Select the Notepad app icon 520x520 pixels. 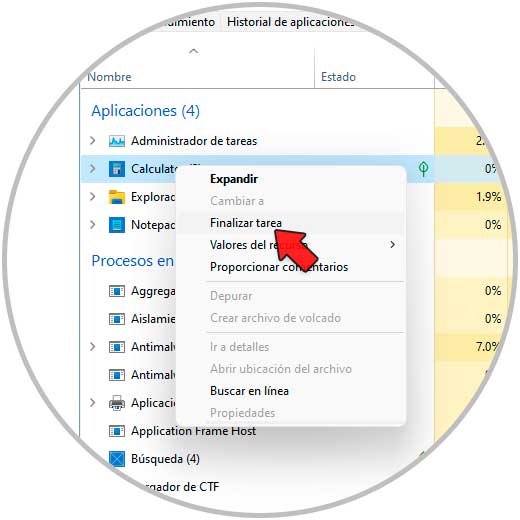[x=117, y=225]
